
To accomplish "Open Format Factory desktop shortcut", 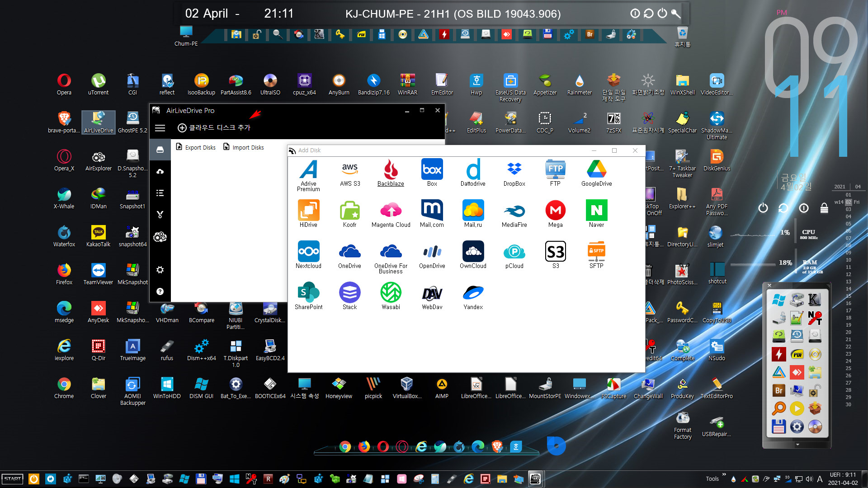I will point(683,426).
